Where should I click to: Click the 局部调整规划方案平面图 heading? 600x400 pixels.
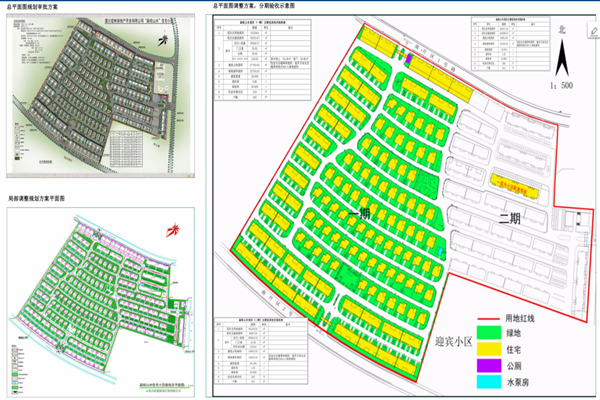tap(42, 199)
